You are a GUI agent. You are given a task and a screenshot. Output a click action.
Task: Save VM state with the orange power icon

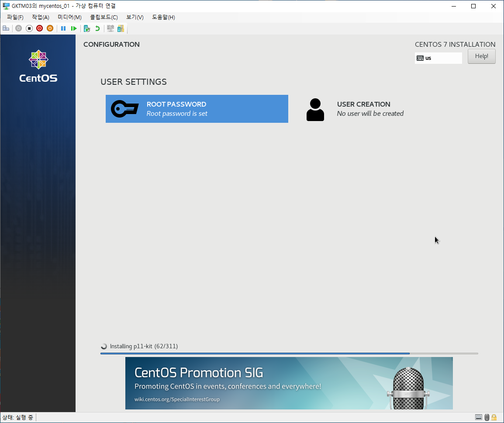[x=50, y=28]
